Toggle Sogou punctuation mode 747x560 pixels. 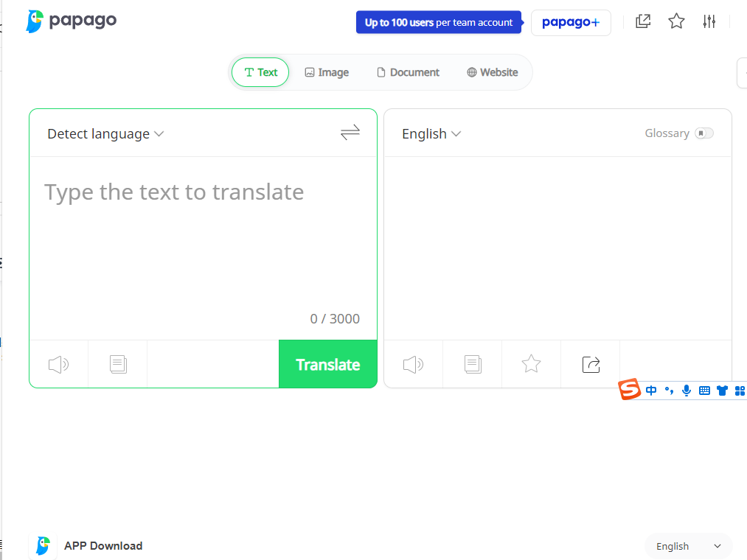tap(669, 391)
